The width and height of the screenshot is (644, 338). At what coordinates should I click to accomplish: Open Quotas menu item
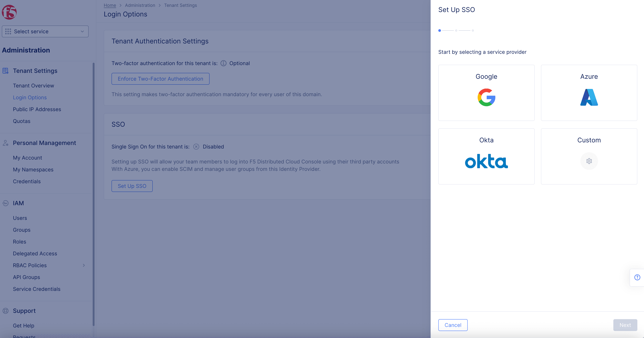tap(21, 121)
